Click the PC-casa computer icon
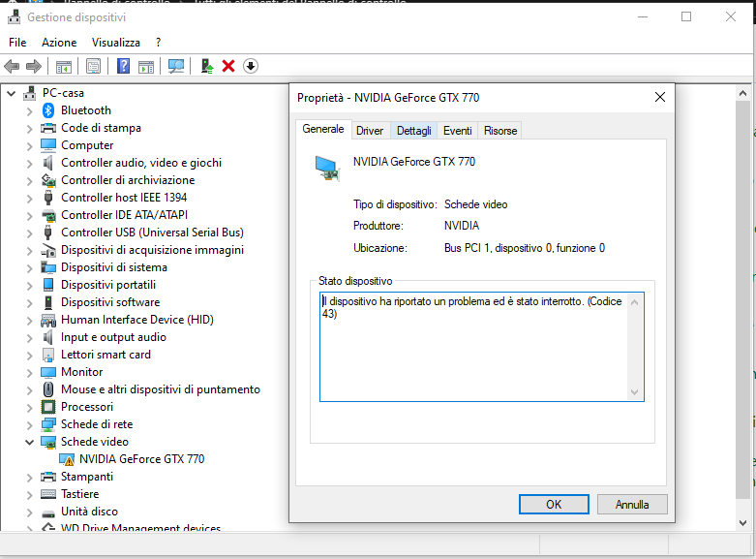This screenshot has width=756, height=559. 29,93
